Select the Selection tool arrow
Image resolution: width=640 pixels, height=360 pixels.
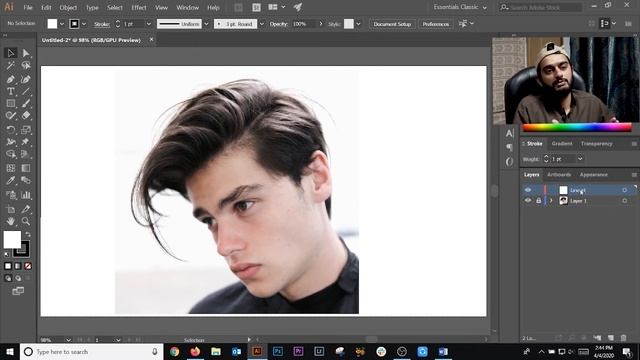[11, 53]
